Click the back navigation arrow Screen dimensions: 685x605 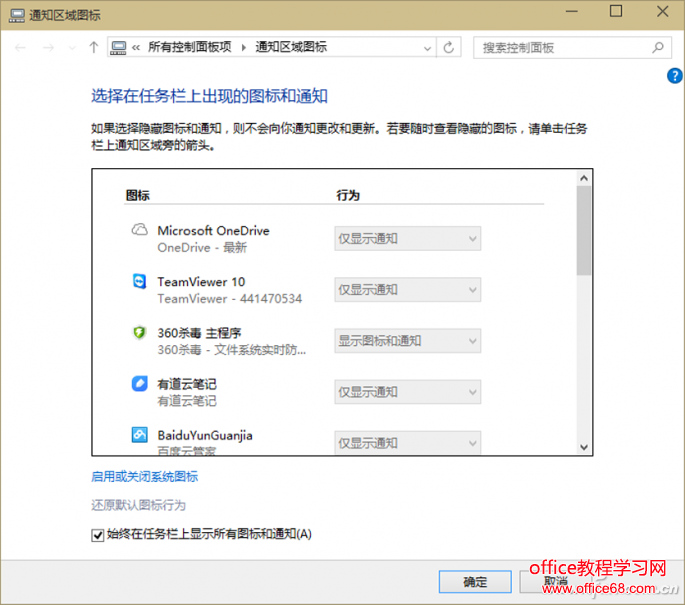coord(21,48)
